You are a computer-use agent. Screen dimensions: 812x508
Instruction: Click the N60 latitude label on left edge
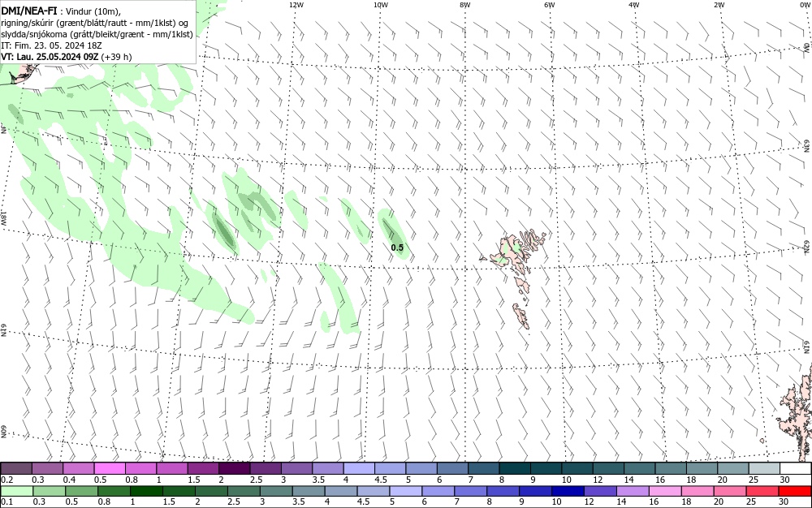pos(3,432)
